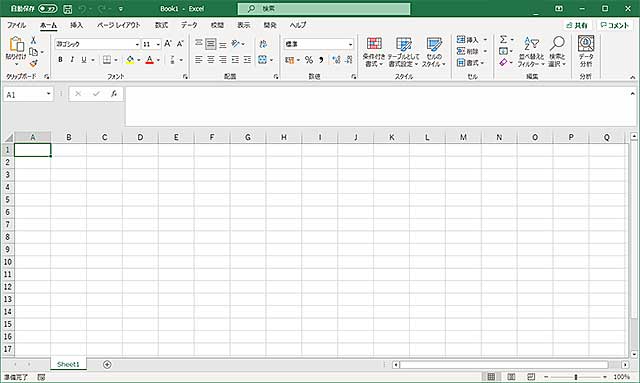Image resolution: width=640 pixels, height=383 pixels.
Task: Apply red font color
Action: (x=149, y=60)
